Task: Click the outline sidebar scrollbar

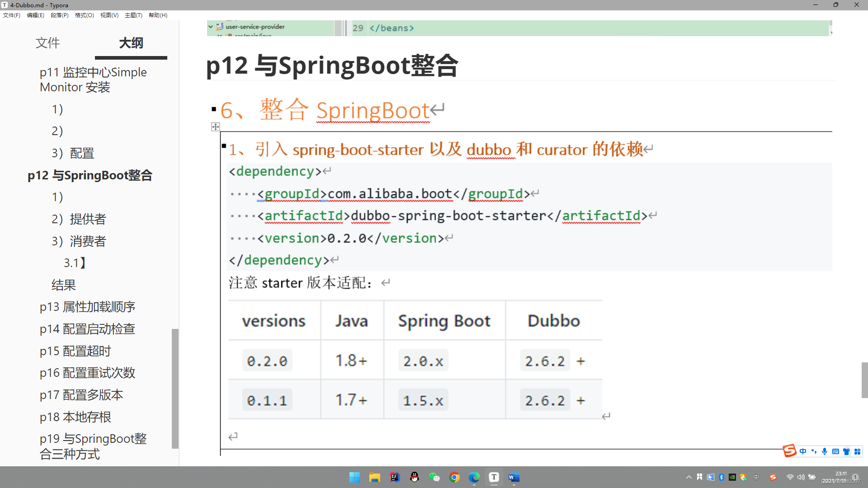Action: pyautogui.click(x=175, y=389)
